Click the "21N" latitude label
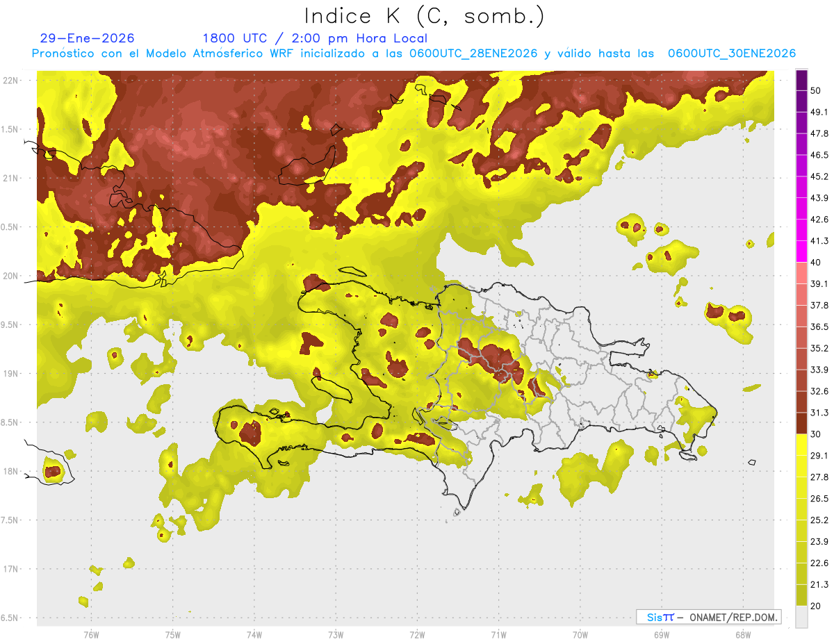The width and height of the screenshot is (834, 644). pyautogui.click(x=10, y=178)
